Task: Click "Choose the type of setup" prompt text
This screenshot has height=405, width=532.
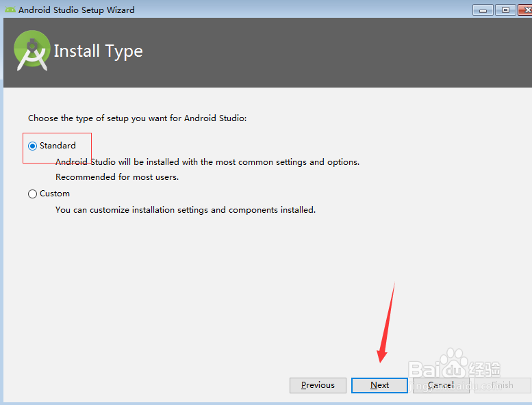Action: [x=138, y=118]
